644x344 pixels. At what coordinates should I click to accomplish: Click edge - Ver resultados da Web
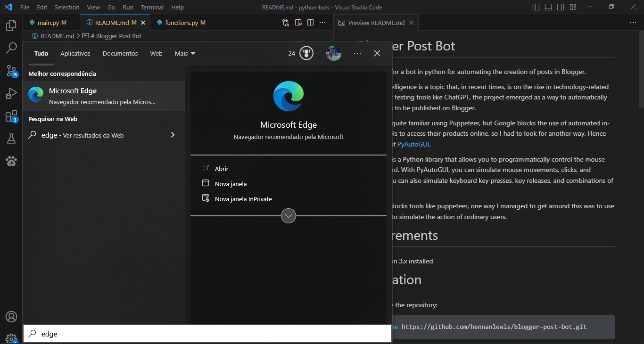tap(104, 135)
